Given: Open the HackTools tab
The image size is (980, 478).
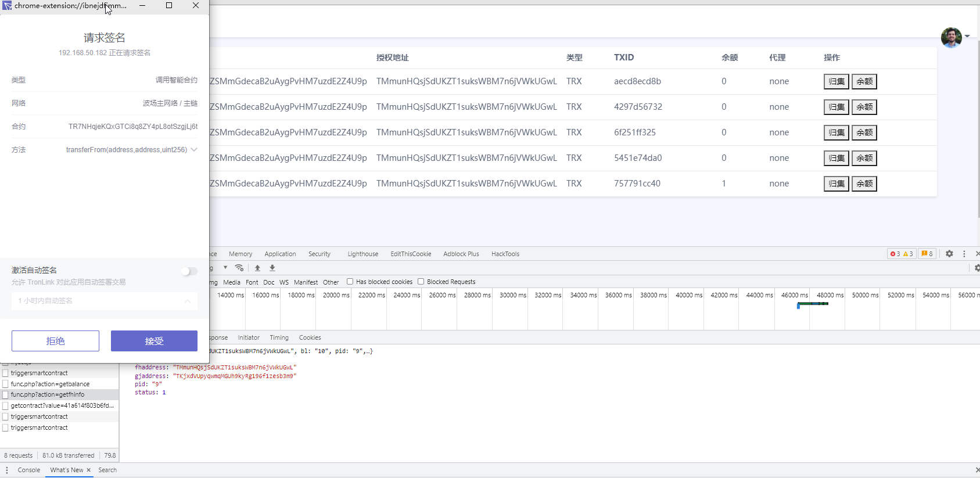Looking at the screenshot, I should [505, 254].
